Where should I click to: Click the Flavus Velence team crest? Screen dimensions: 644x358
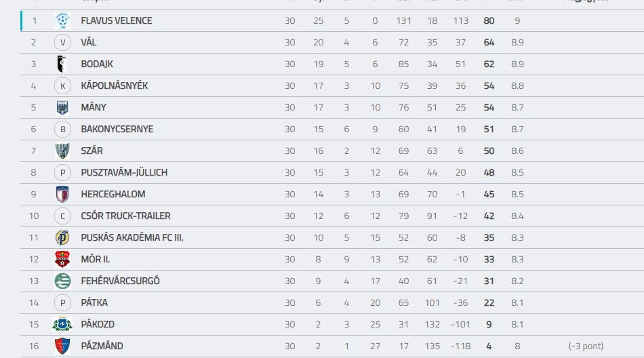click(x=62, y=20)
